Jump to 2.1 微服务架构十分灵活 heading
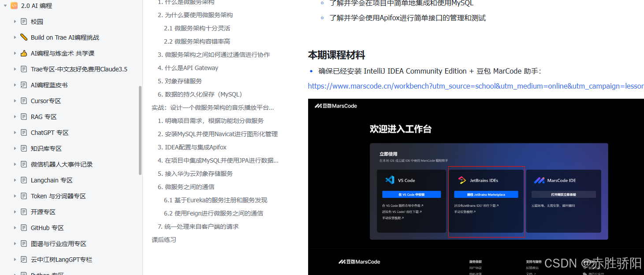 [x=197, y=28]
